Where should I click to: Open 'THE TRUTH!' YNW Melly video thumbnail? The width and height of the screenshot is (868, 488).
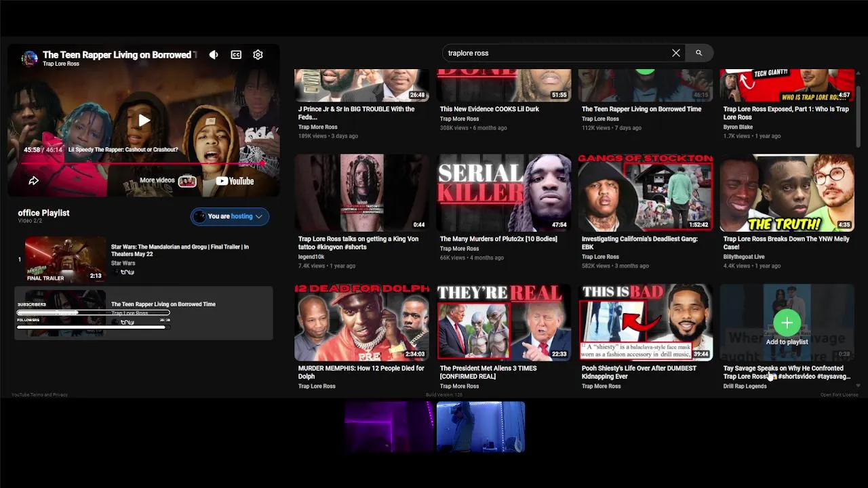point(787,193)
